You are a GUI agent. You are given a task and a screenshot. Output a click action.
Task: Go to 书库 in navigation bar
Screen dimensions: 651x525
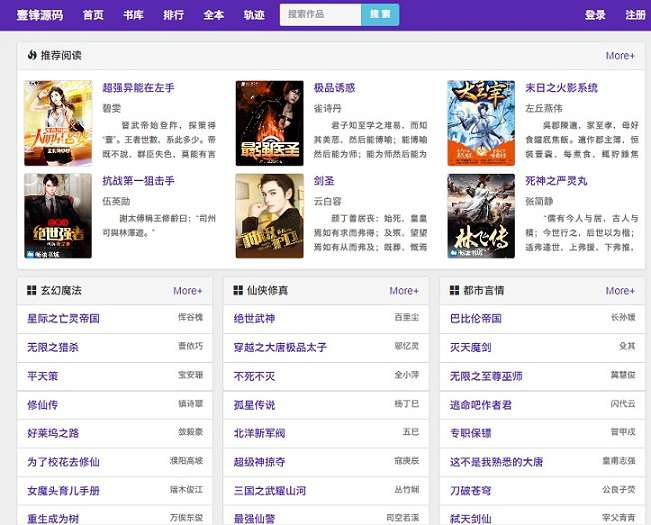point(133,15)
